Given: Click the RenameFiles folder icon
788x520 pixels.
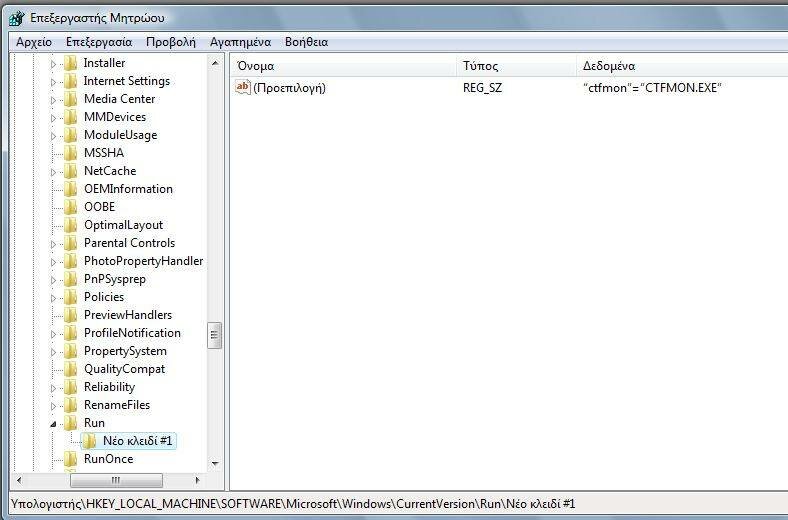Looking at the screenshot, I should pyautogui.click(x=70, y=405).
